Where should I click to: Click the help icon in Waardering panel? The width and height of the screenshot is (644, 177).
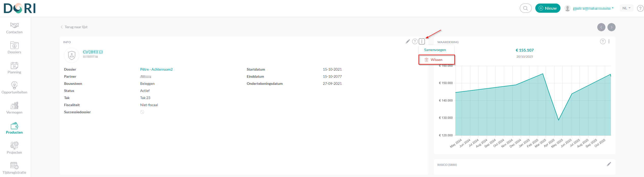pos(603,41)
